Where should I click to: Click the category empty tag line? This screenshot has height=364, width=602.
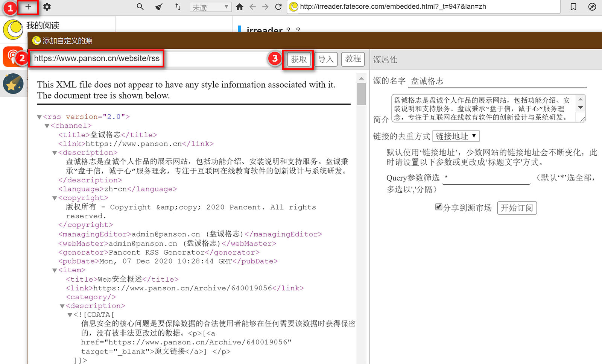(91, 297)
